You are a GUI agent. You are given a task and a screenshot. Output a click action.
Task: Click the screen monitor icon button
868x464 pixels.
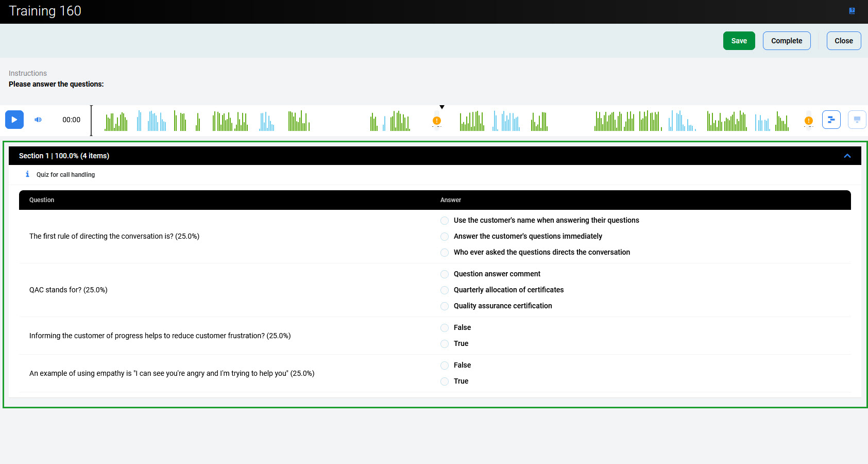pyautogui.click(x=857, y=120)
